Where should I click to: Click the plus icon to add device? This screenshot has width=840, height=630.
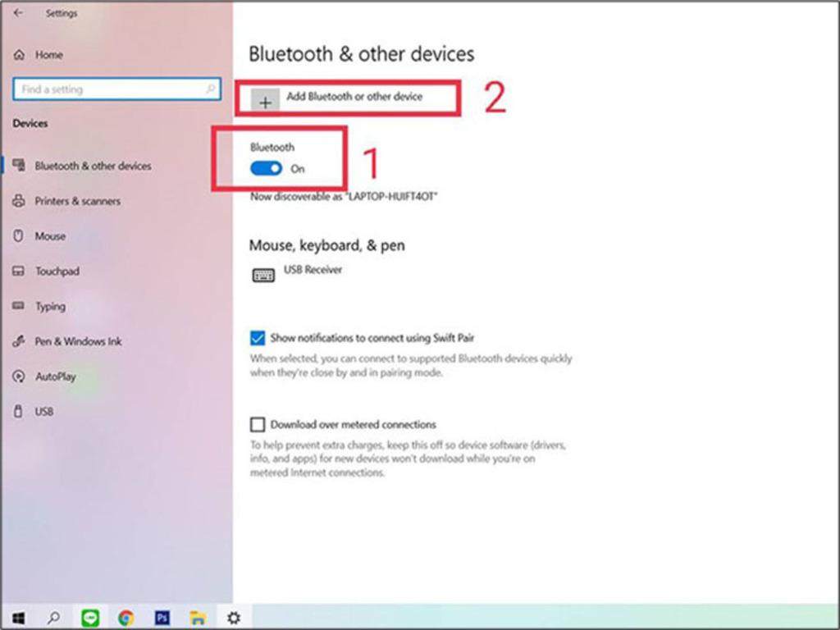click(265, 103)
